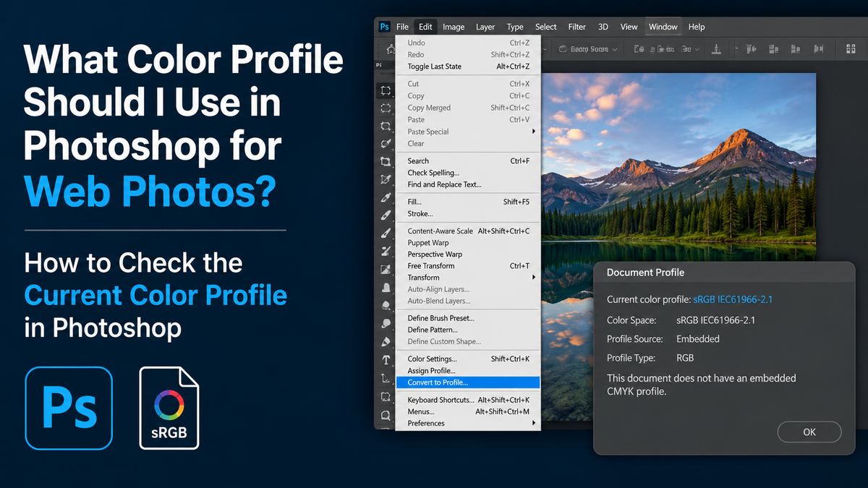Screen dimensions: 868x488
Task: Open the View menu
Action: click(629, 27)
